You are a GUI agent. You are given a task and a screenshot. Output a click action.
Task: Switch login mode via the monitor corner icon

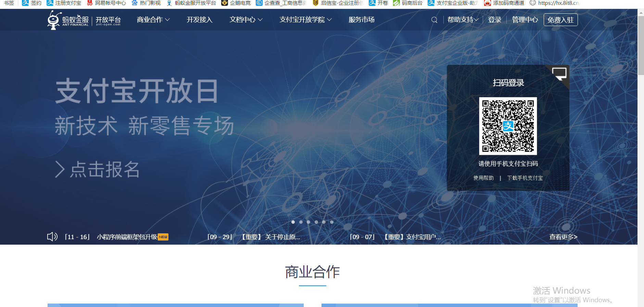[559, 74]
